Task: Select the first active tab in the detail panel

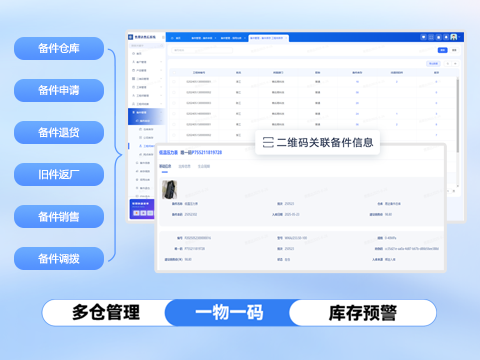Action: pos(165,166)
